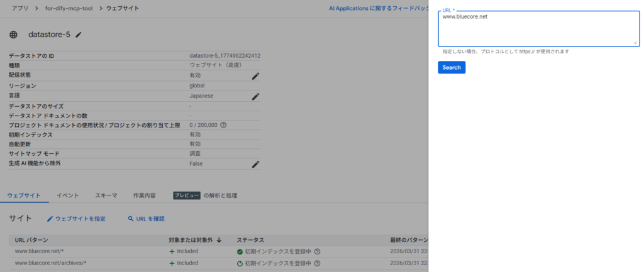Edit the 生成 AI 機能から除外 value
The width and height of the screenshot is (644, 272).
255,164
